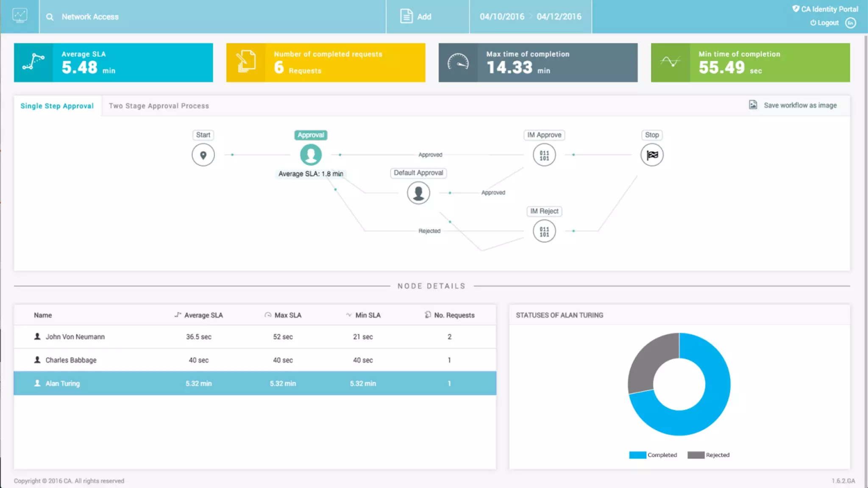Select the Default Approval node icon
This screenshot has width=868, height=488.
coord(418,193)
